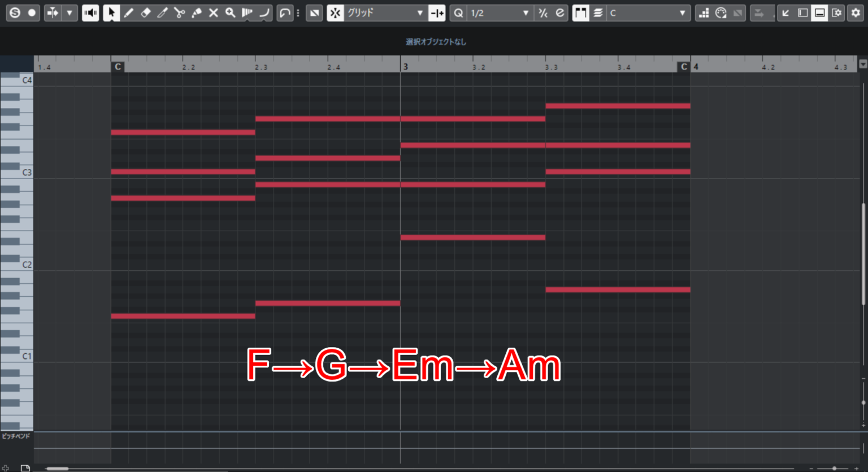Toggle the lower controller lane panel button

[x=819, y=12]
